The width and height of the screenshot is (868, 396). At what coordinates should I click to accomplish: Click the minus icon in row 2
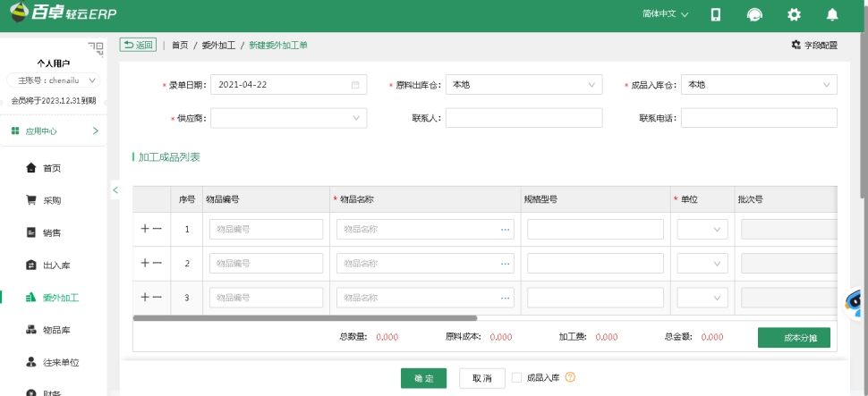[157, 263]
